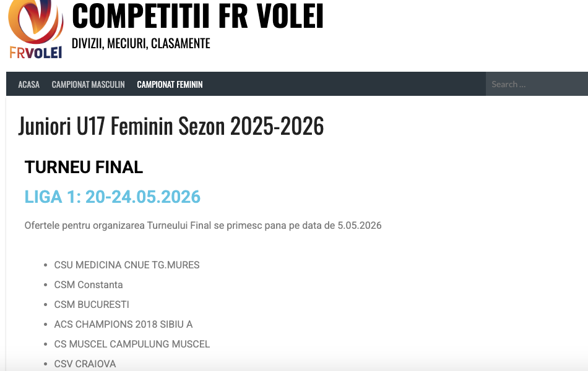Click the Juniori U17 Feminin page heading
588x371 pixels.
[171, 126]
